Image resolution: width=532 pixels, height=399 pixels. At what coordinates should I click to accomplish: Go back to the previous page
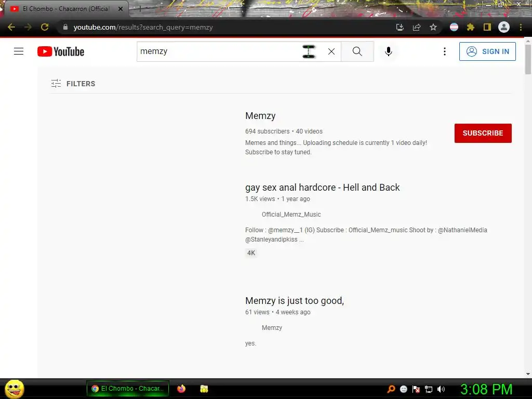point(11,27)
